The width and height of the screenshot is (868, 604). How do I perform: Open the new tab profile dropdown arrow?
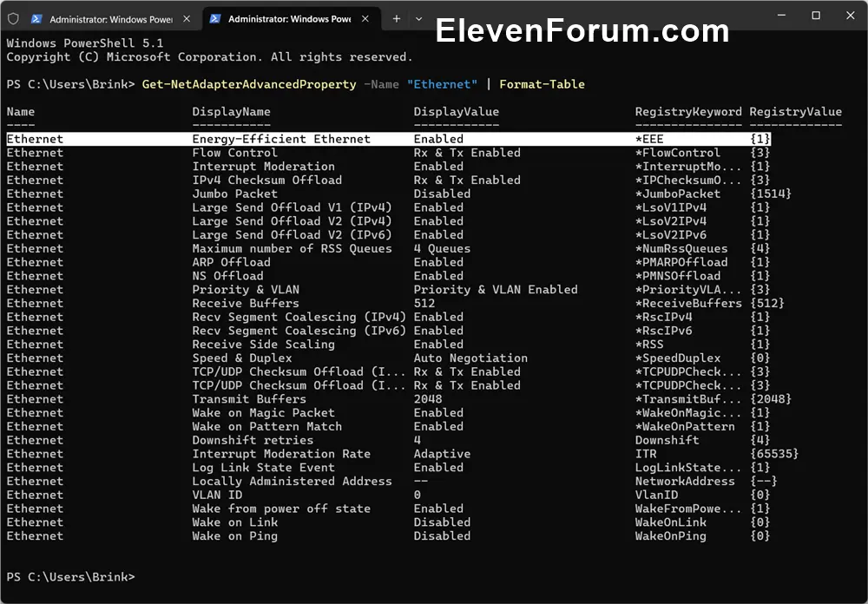[419, 19]
